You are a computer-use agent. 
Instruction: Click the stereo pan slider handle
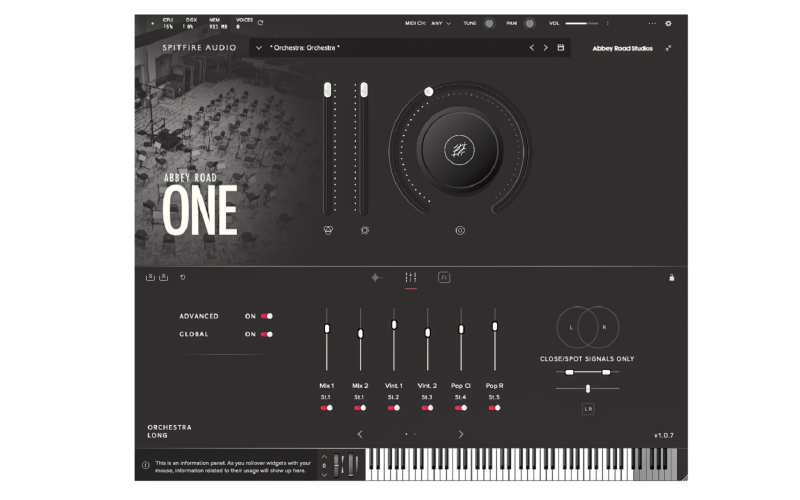(588, 389)
